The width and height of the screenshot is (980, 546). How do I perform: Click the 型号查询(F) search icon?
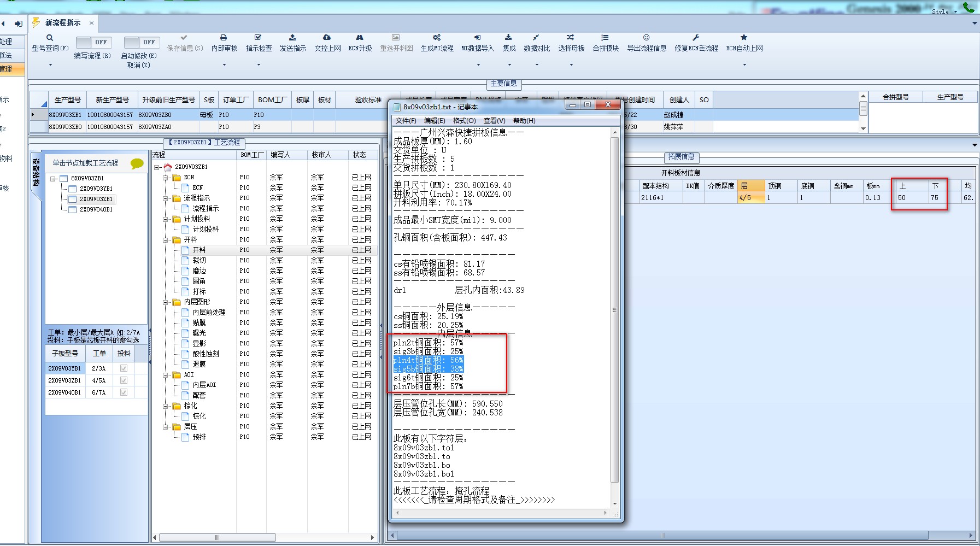[50, 38]
